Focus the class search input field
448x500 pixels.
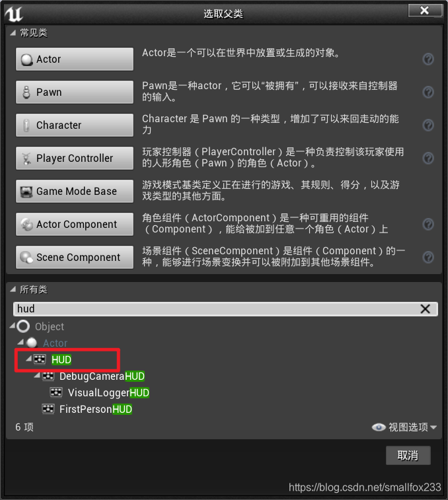click(x=217, y=308)
